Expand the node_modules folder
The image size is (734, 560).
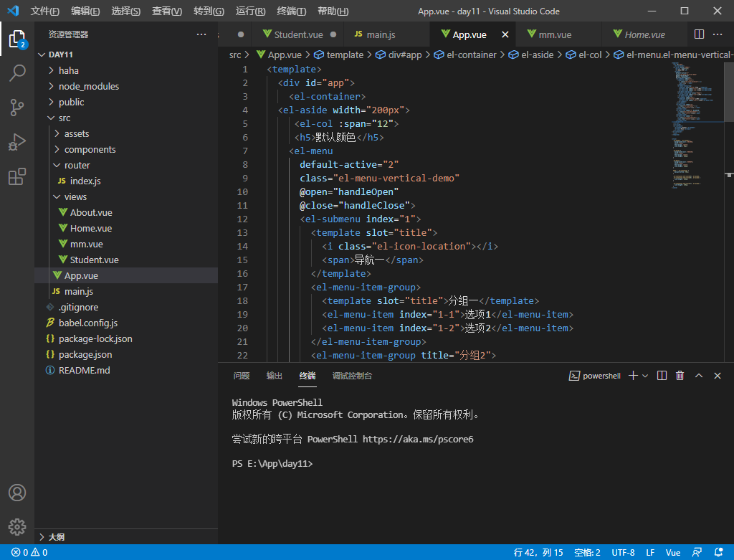point(88,86)
